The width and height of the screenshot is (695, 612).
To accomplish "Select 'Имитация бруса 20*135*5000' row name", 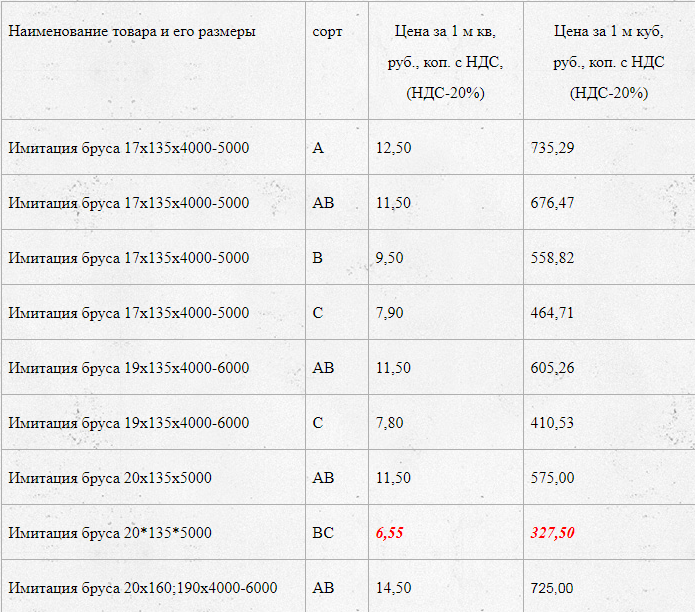I will (110, 533).
